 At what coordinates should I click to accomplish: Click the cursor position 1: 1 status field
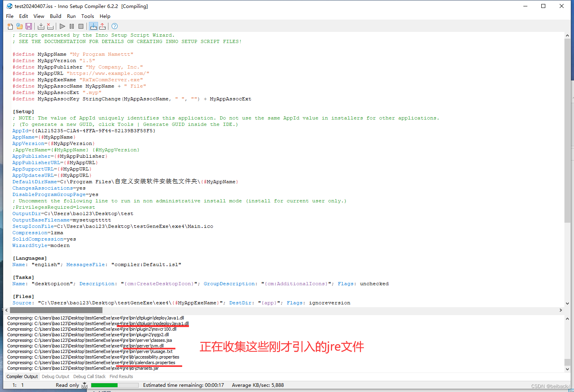[x=18, y=385]
